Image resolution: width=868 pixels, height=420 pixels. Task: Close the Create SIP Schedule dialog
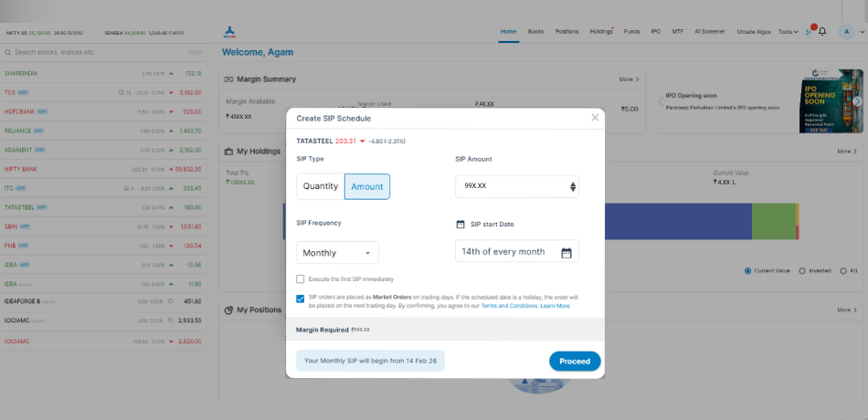[x=595, y=118]
